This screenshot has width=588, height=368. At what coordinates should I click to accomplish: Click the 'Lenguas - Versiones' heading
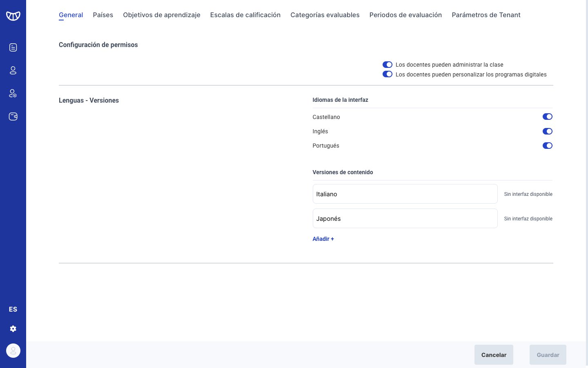89,100
